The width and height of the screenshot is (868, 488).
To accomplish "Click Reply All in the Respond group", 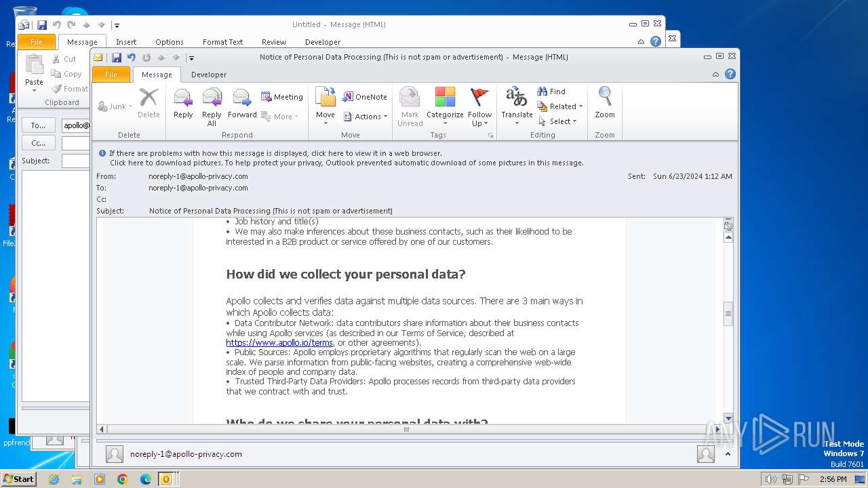I will tap(212, 106).
